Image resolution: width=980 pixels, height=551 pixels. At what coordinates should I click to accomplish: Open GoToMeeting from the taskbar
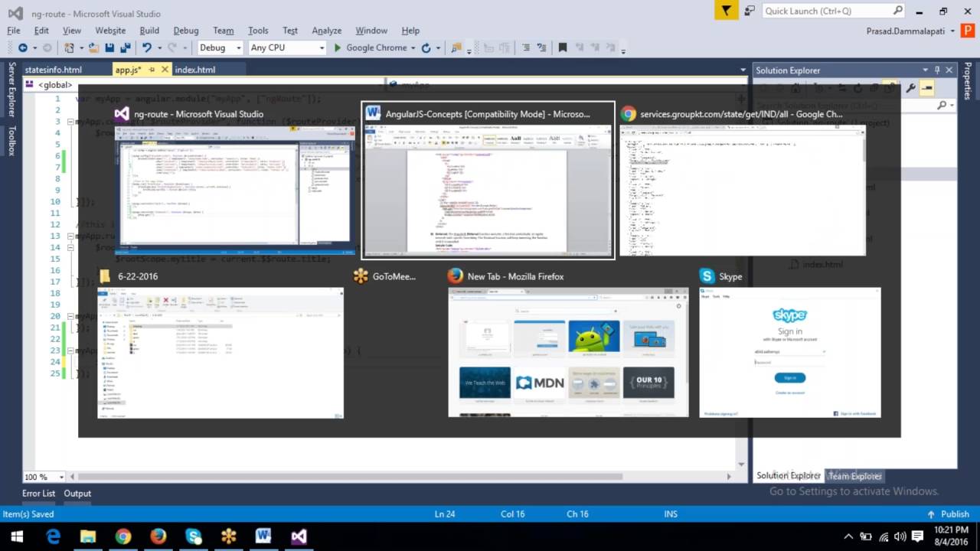click(229, 536)
